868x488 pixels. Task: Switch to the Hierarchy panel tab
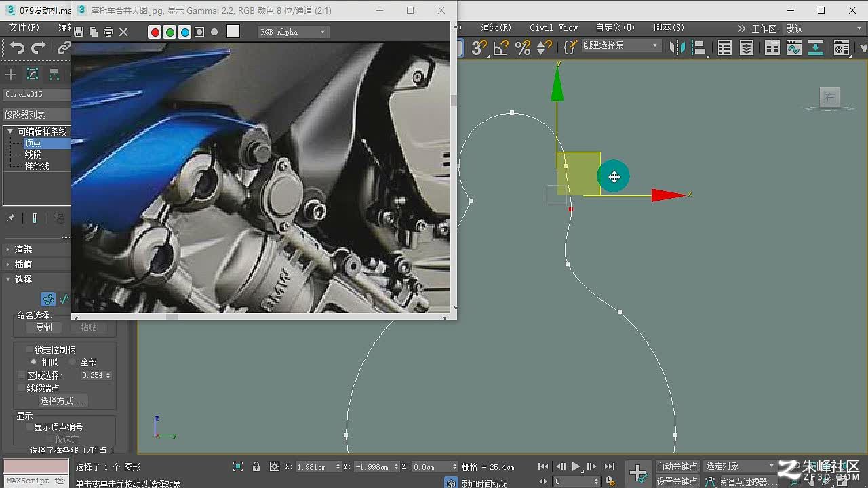[x=54, y=75]
